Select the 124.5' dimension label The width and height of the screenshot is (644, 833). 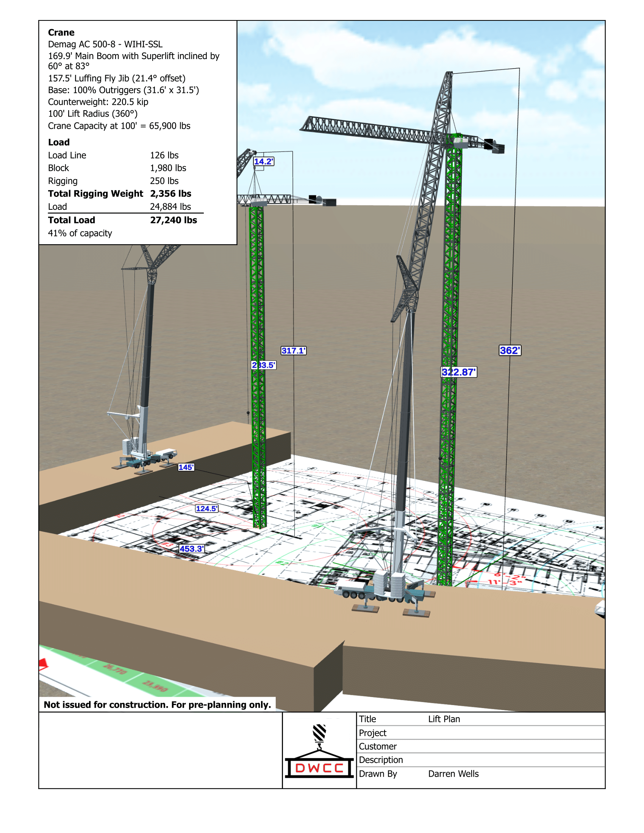point(206,509)
